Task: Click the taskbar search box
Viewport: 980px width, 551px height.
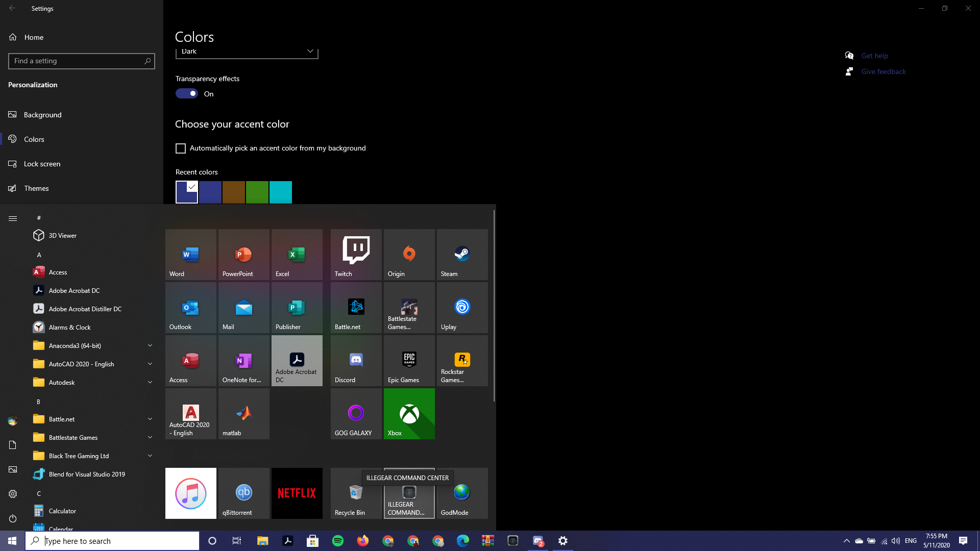Action: click(x=112, y=541)
